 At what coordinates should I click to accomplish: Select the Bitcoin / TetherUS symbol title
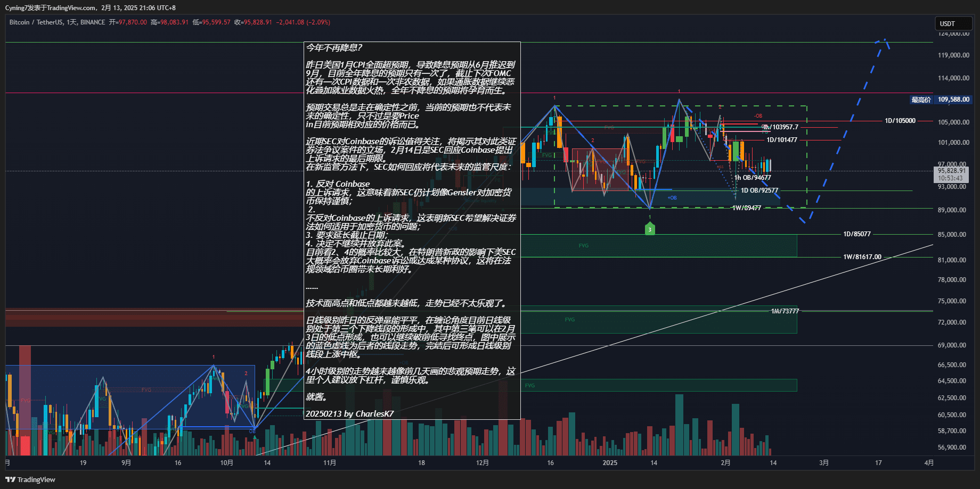36,22
